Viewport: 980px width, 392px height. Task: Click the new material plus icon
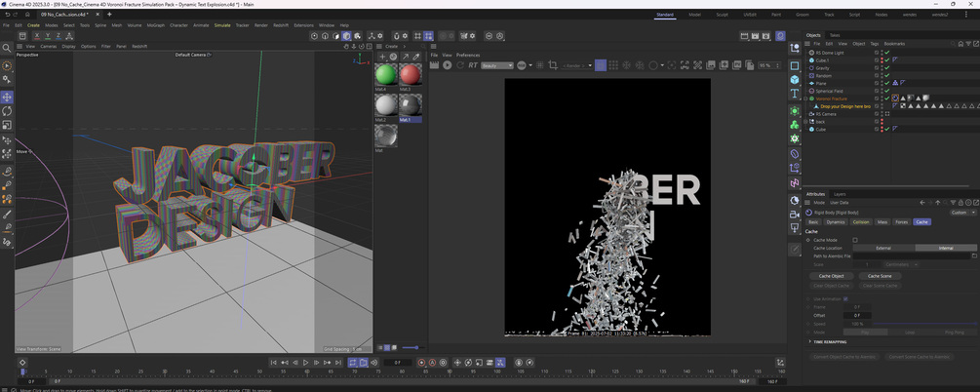[383, 57]
